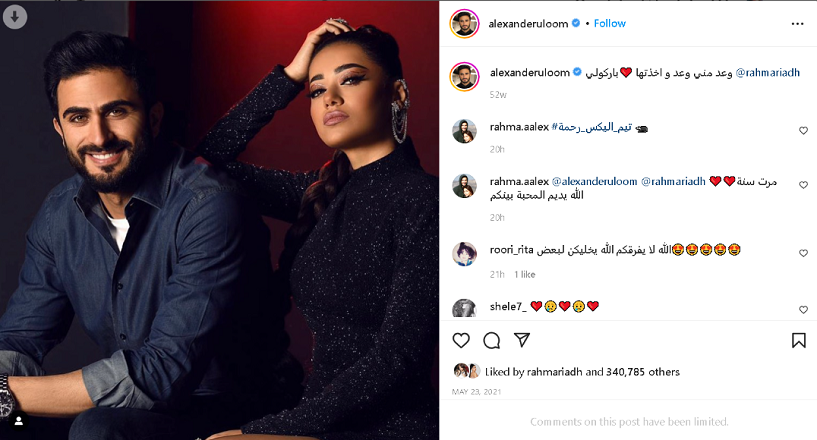The width and height of the screenshot is (817, 440).
Task: Show tagged people icon on photo
Action: click(19, 421)
